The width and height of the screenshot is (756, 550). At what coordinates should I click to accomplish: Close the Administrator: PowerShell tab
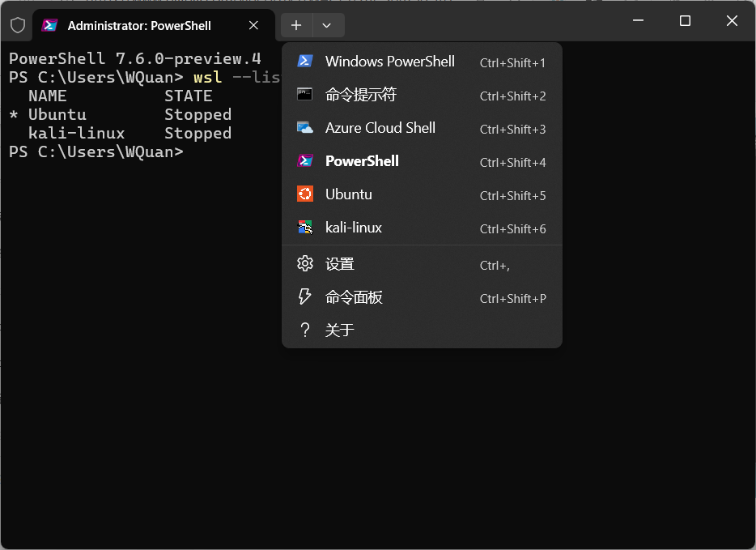253,25
